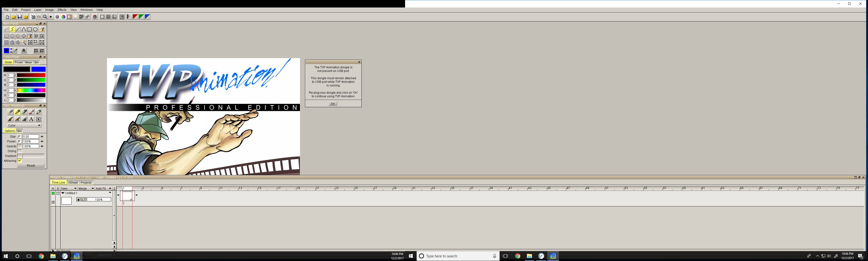
Task: Click the green channel triangle toolbar icon
Action: (141, 17)
